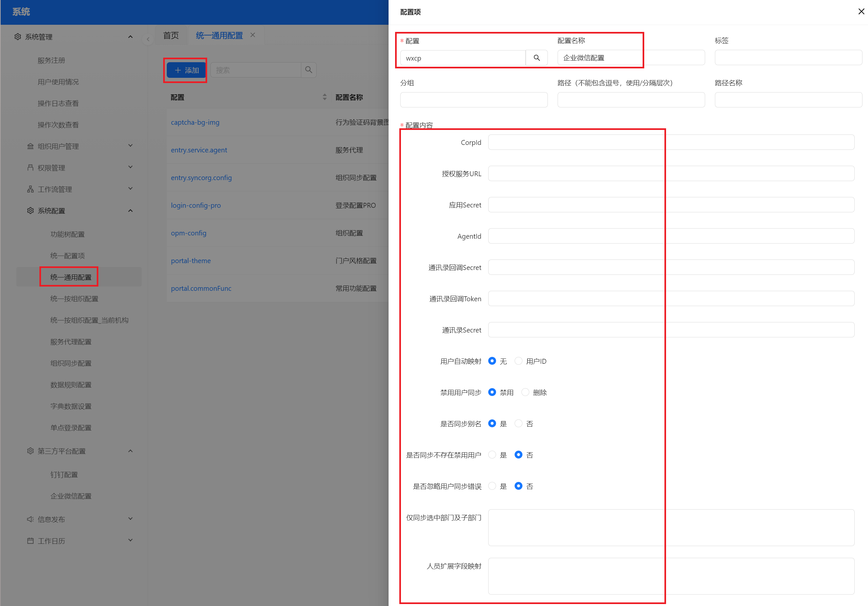Screen dimensions: 868x606
Task: Click the 系统配置 gear icon
Action: click(30, 211)
